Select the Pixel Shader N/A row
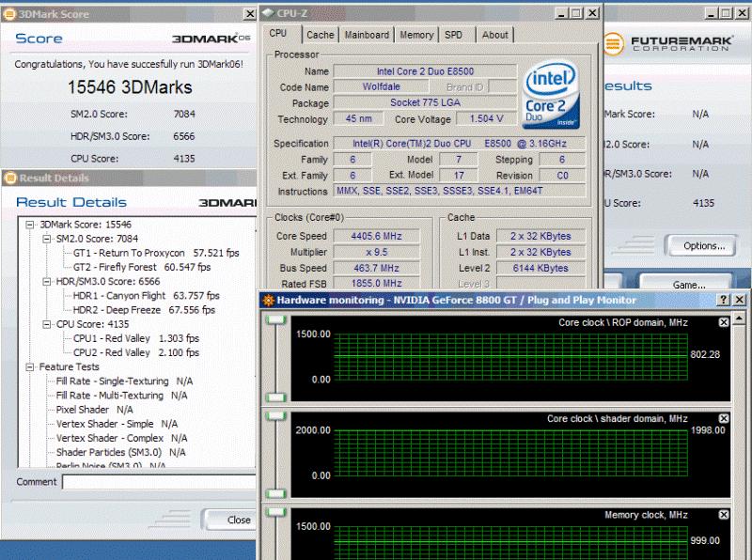The height and width of the screenshot is (560, 752). point(95,410)
